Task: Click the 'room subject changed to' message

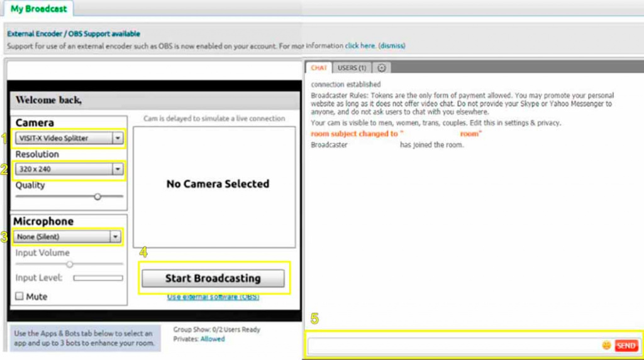Action: pos(396,134)
